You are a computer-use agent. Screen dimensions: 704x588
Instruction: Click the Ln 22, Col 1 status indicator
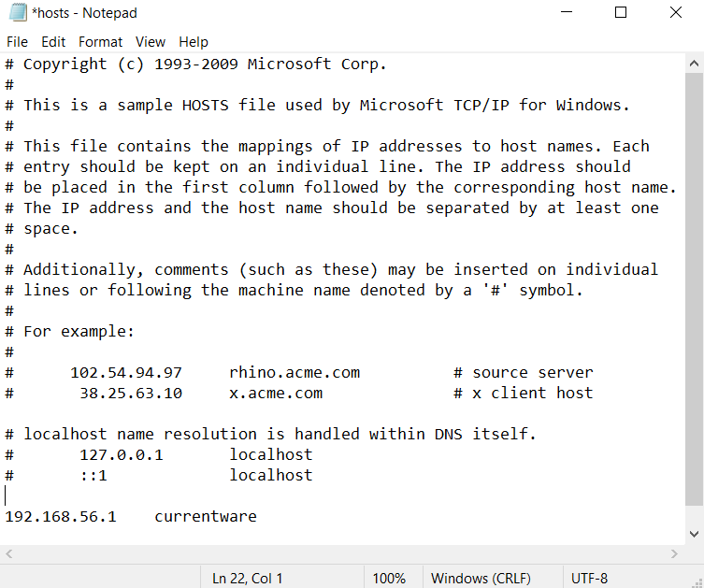248,578
